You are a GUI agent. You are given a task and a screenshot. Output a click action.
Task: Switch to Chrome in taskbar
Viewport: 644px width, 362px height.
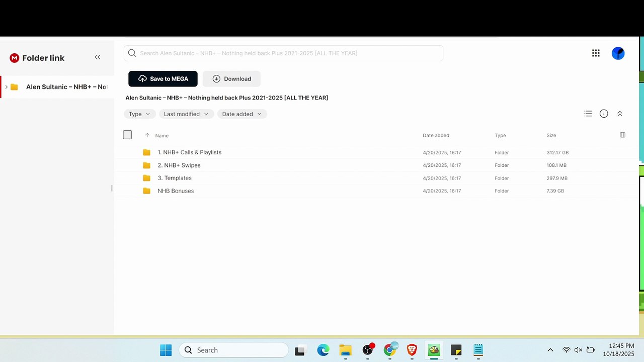click(390, 349)
